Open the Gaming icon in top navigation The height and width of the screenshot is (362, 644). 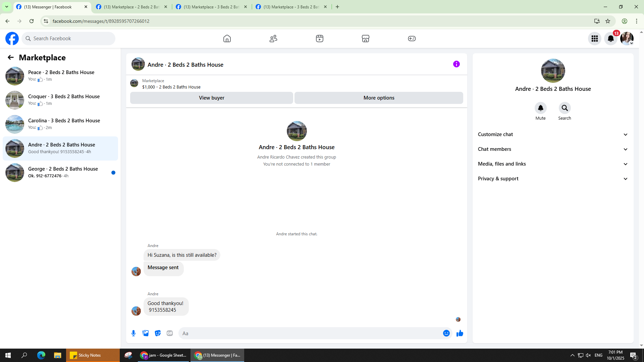click(412, 39)
